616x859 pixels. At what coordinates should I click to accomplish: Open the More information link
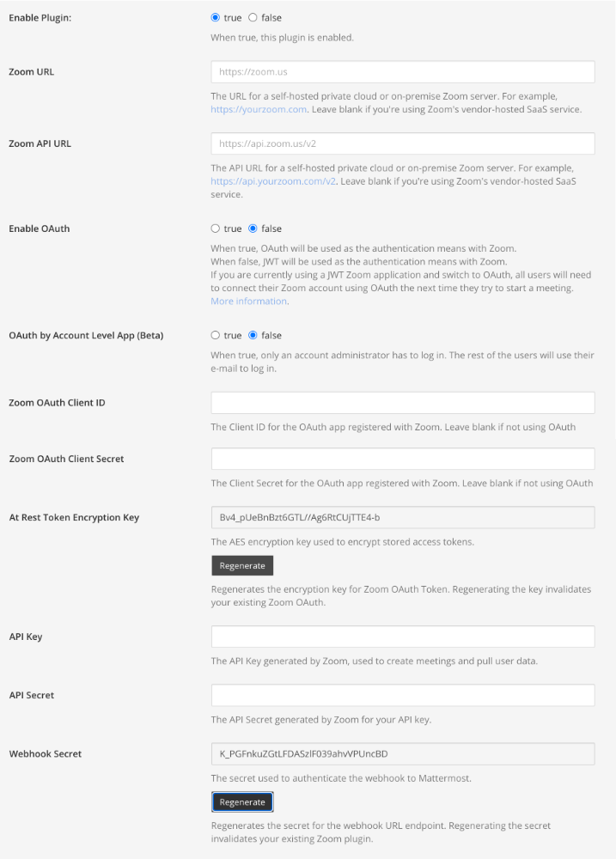(249, 302)
